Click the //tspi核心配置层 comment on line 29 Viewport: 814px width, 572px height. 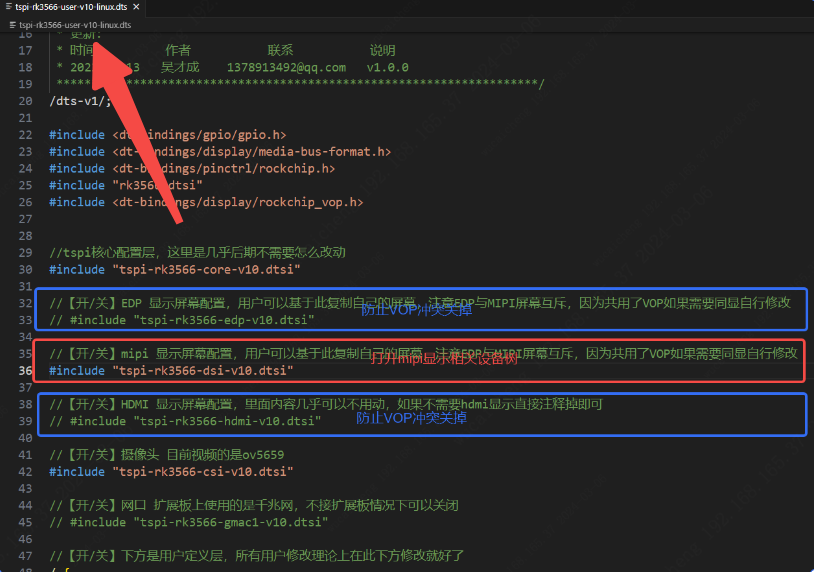click(x=197, y=252)
